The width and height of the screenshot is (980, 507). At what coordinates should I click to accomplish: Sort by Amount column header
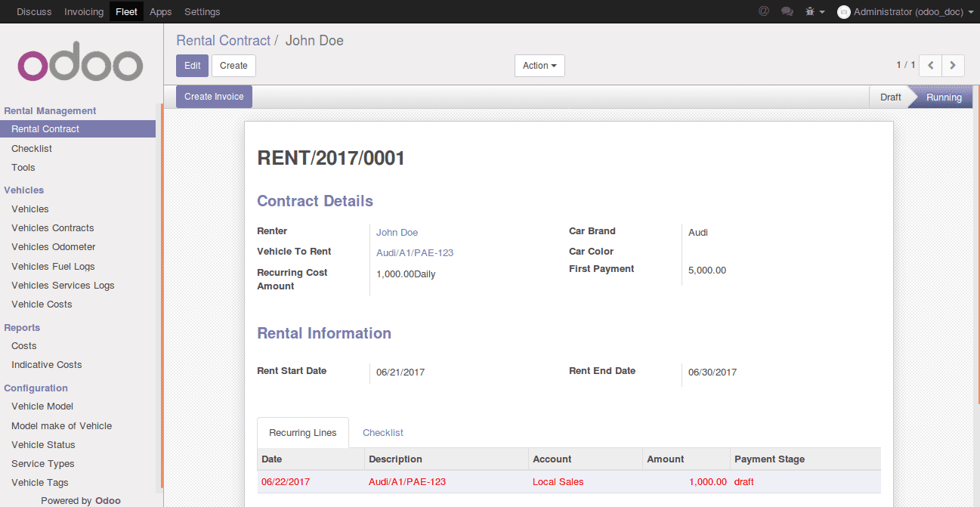(686, 459)
